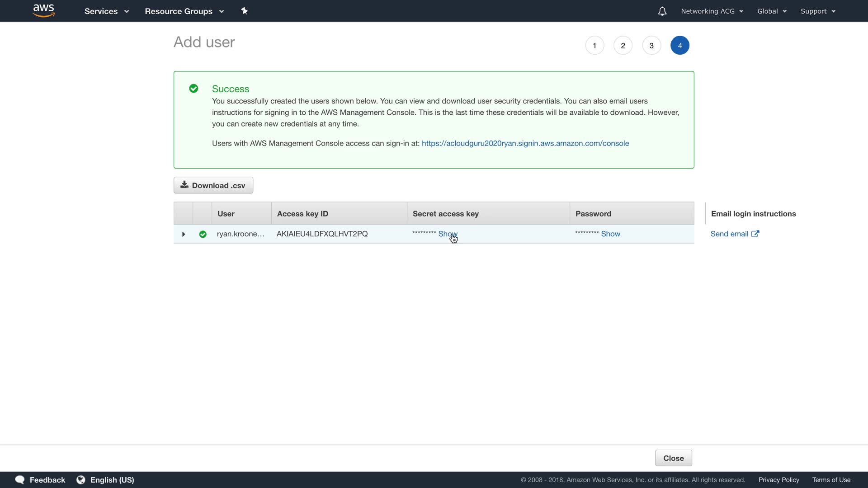Click the user row green status icon
Screen dimensions: 868x488
pyautogui.click(x=203, y=234)
